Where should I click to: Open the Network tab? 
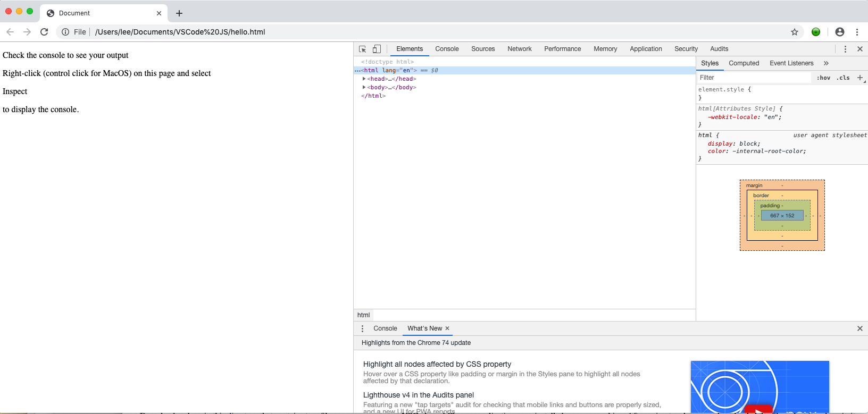520,49
